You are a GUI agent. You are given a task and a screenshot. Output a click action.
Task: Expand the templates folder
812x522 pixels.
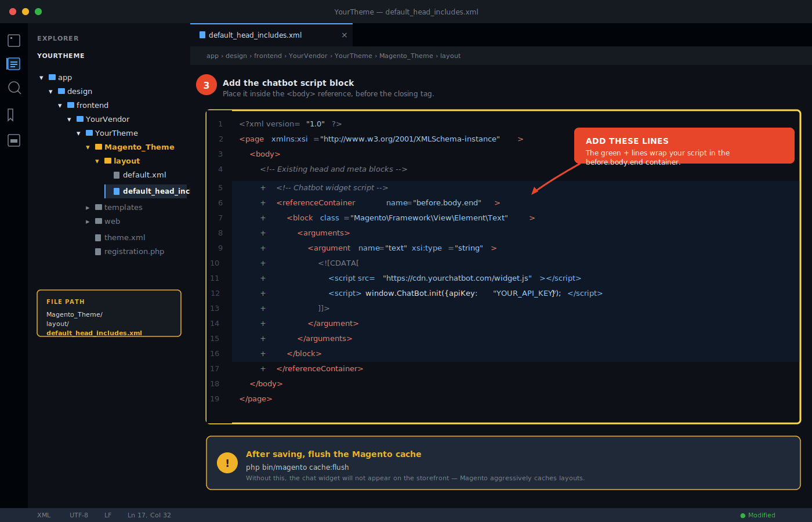[88, 207]
